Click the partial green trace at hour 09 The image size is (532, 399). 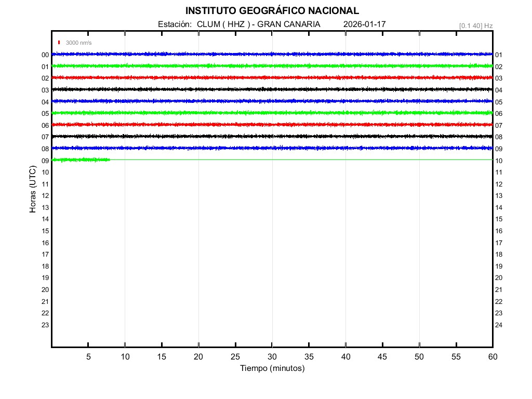click(x=81, y=160)
